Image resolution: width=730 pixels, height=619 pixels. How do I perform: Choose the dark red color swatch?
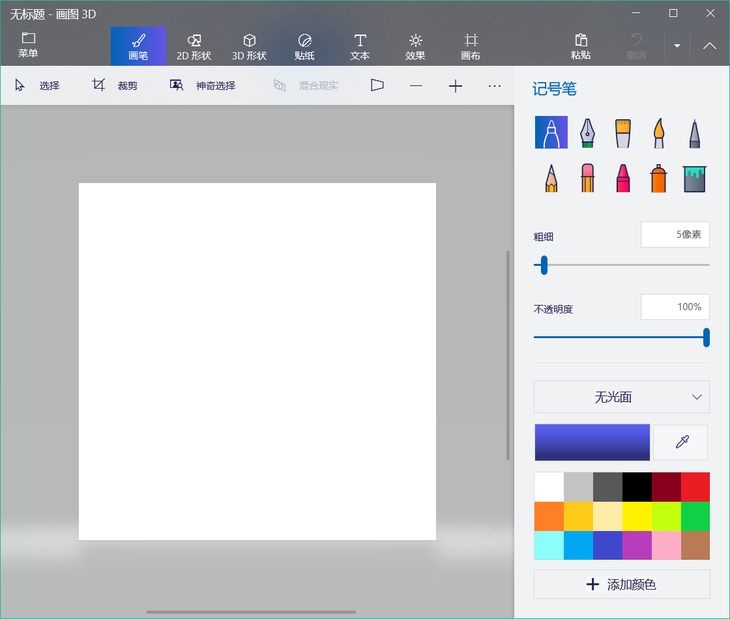point(666,487)
